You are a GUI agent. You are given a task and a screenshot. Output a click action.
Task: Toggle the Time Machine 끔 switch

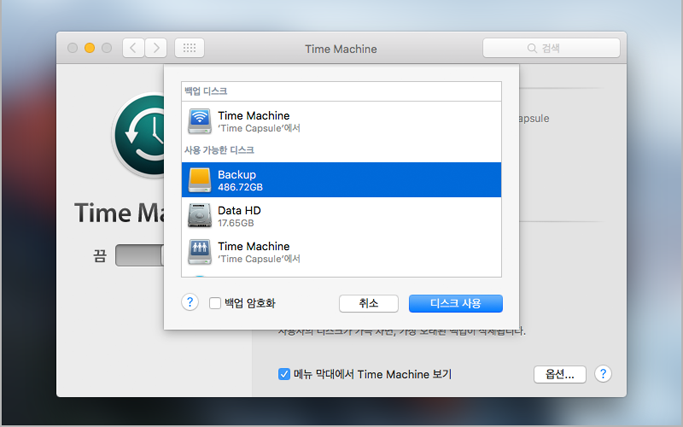(139, 255)
